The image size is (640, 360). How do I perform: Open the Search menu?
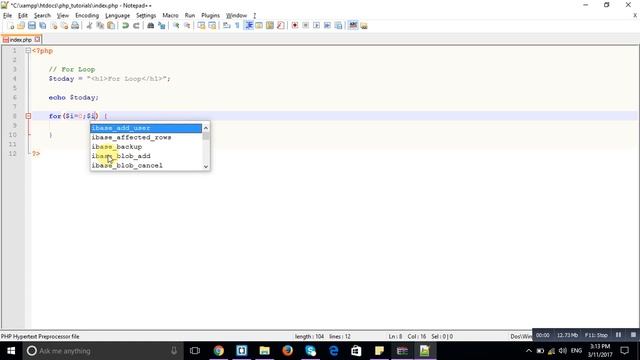tap(42, 16)
